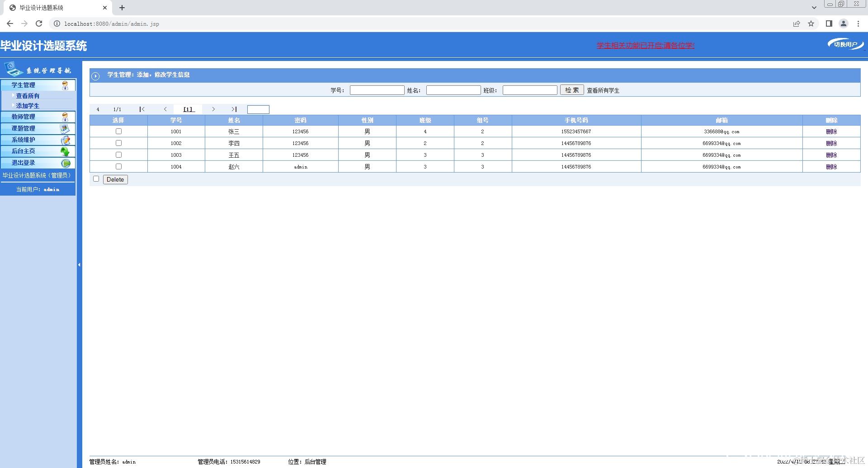Reload the page with refresh icon
The height and width of the screenshot is (468, 868).
click(x=39, y=23)
